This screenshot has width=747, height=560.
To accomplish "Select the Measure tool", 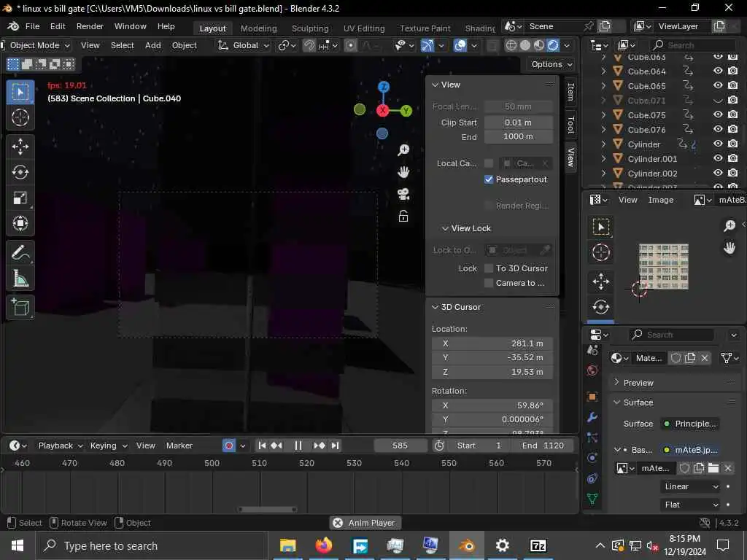I will [x=20, y=278].
